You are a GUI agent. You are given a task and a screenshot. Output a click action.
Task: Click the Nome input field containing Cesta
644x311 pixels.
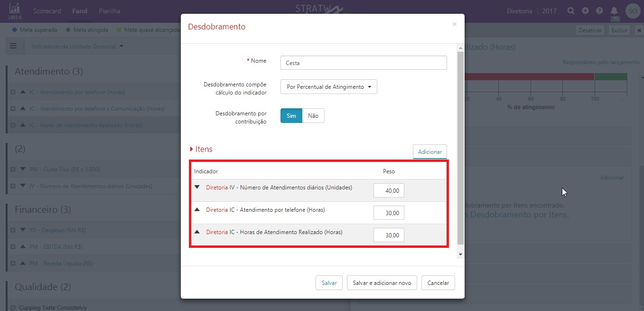coord(364,63)
